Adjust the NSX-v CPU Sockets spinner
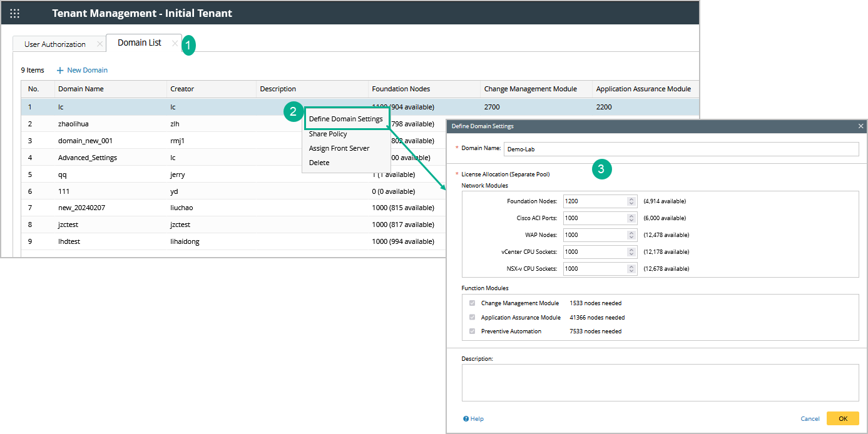This screenshot has height=434, width=868. 631,269
